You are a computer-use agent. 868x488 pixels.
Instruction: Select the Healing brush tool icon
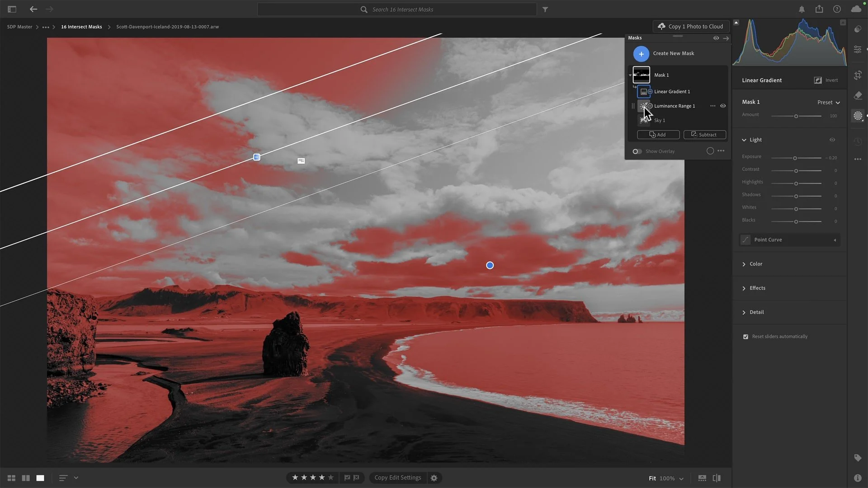(858, 95)
